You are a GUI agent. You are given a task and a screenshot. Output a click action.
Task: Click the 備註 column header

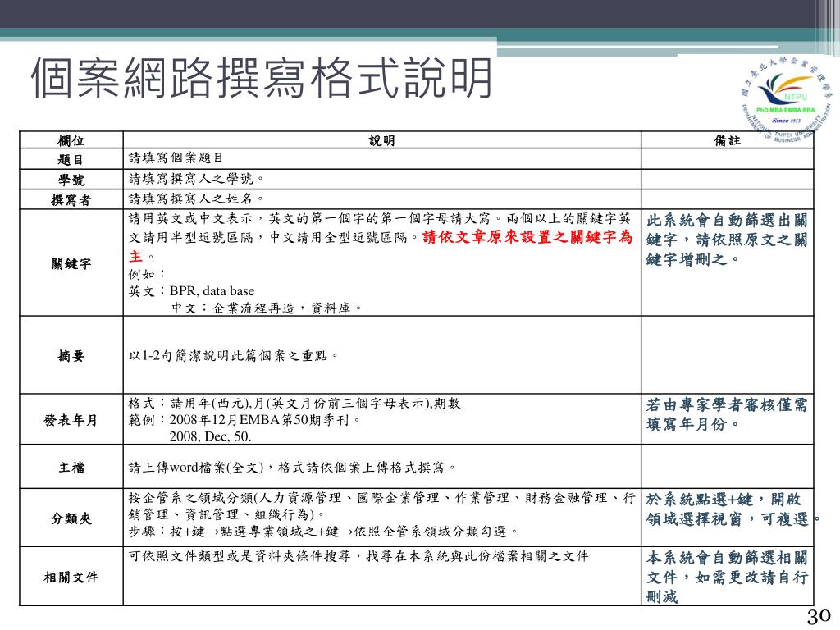(x=727, y=140)
